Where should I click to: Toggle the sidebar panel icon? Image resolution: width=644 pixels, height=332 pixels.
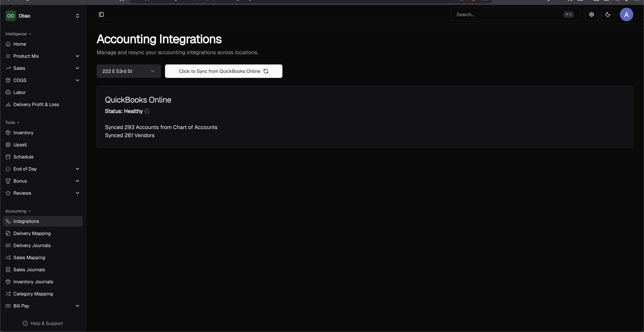point(101,14)
